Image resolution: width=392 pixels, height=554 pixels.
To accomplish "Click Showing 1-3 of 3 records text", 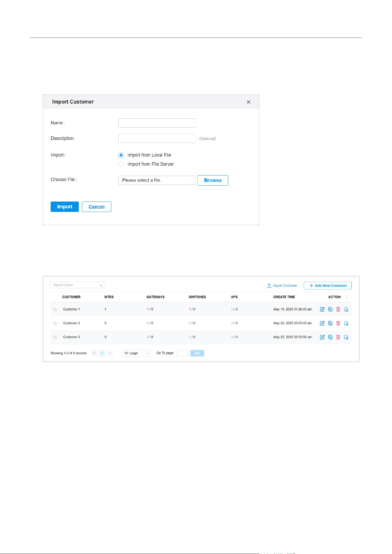I will pos(68,353).
